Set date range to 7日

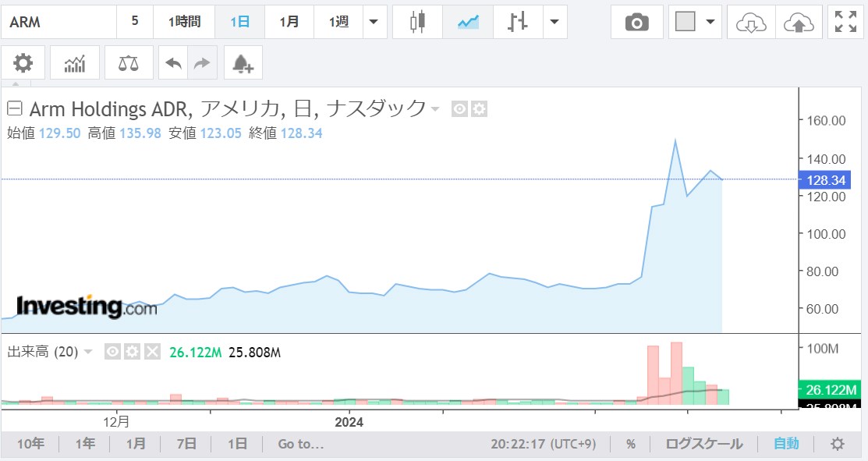coord(186,444)
